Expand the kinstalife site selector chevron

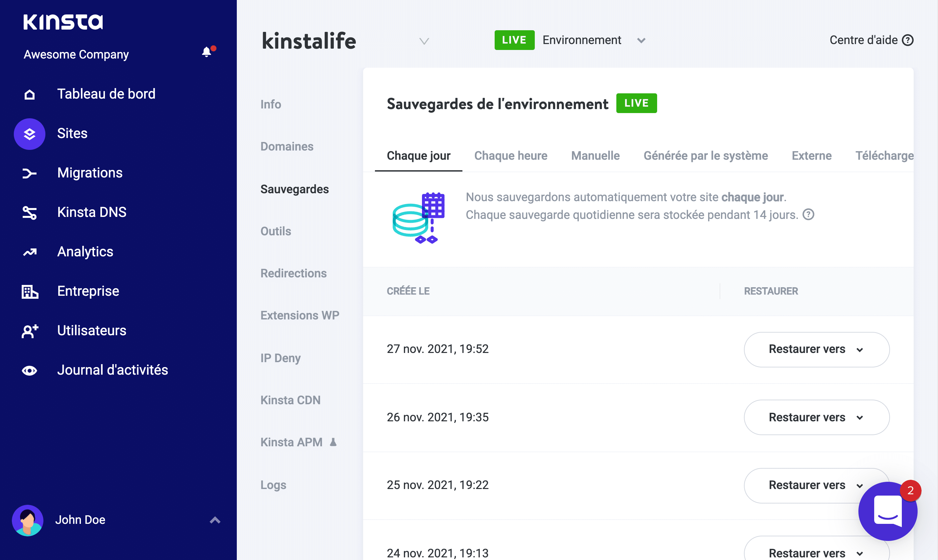(x=424, y=41)
